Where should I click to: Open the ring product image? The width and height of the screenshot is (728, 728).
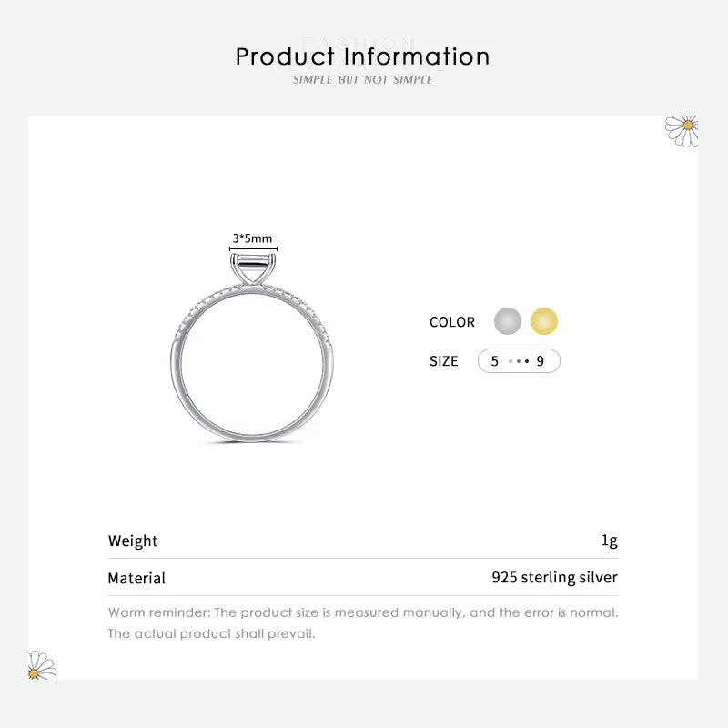pos(252,364)
